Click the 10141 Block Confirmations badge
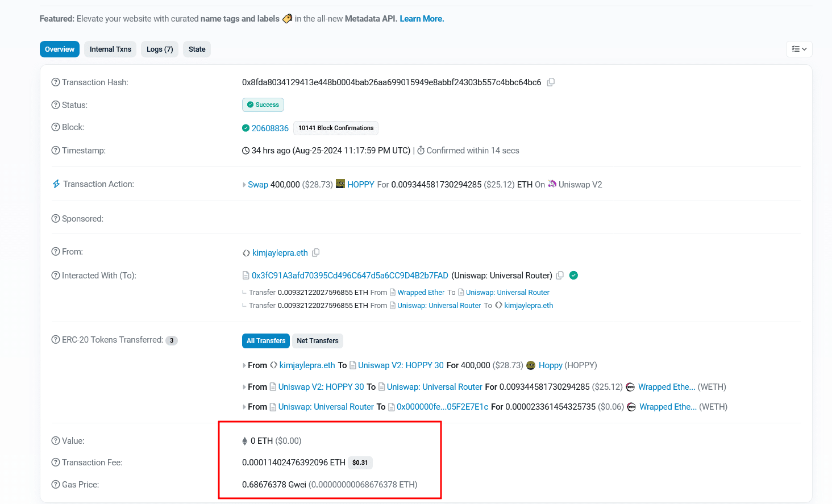The width and height of the screenshot is (832, 504). (x=336, y=128)
